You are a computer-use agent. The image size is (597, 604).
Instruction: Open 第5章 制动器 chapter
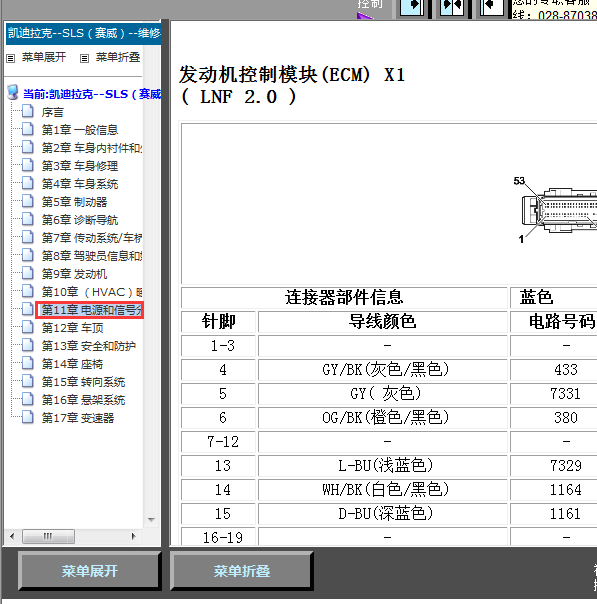point(74,202)
